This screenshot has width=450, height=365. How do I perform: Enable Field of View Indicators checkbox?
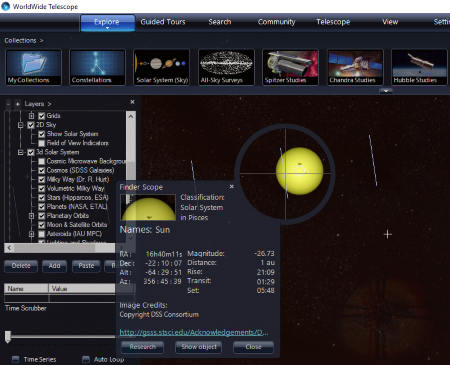[x=42, y=143]
